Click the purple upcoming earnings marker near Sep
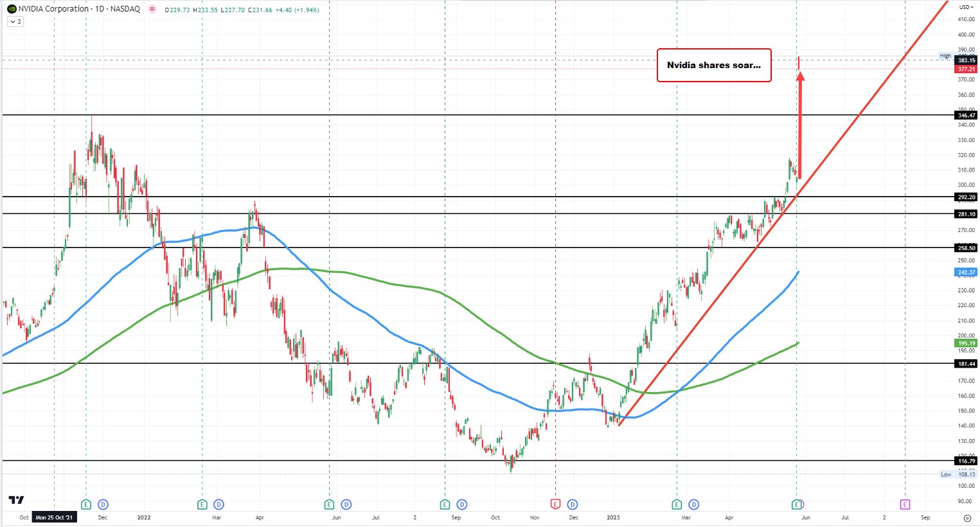This screenshot has width=980, height=527. tap(905, 505)
